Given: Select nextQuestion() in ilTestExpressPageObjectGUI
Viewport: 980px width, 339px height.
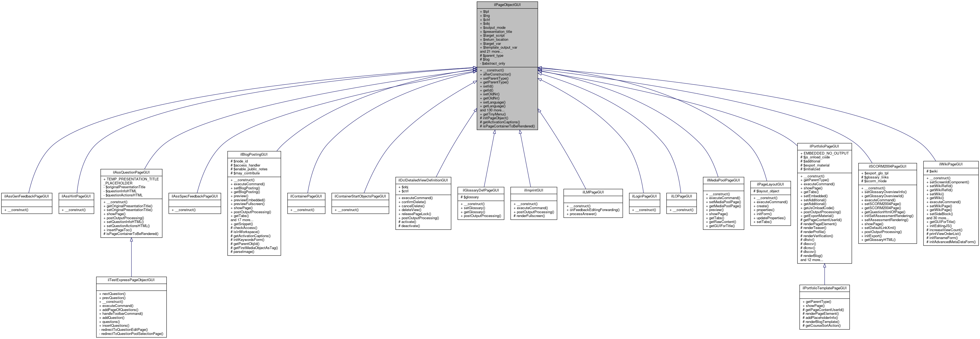Looking at the screenshot, I should pyautogui.click(x=112, y=294).
